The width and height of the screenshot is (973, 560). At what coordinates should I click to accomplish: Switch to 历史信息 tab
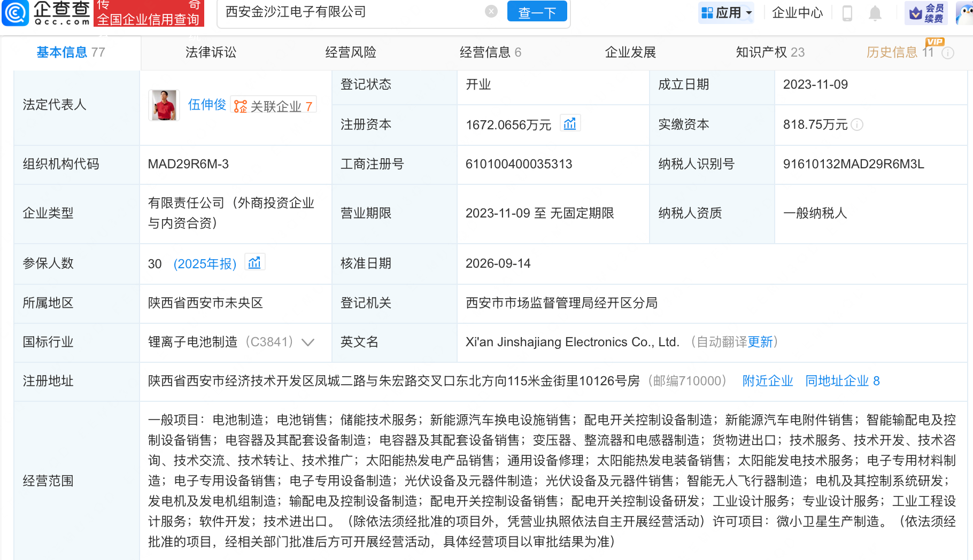(900, 52)
